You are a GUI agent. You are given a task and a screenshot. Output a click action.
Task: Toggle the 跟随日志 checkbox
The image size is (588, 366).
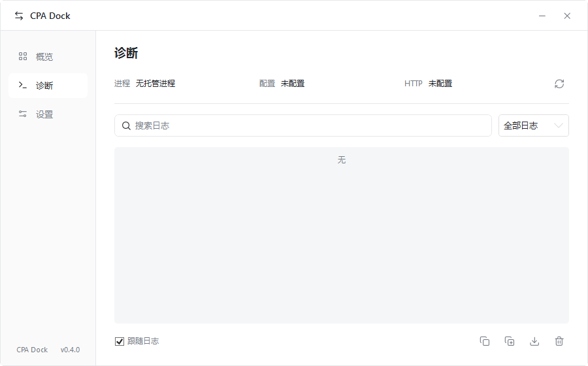coord(120,341)
